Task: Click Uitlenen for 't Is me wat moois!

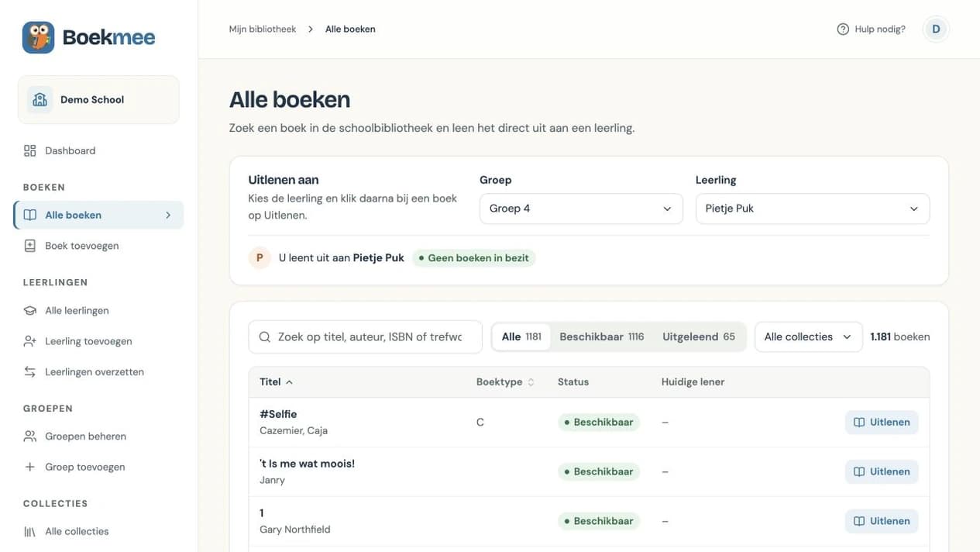Action: (x=882, y=471)
